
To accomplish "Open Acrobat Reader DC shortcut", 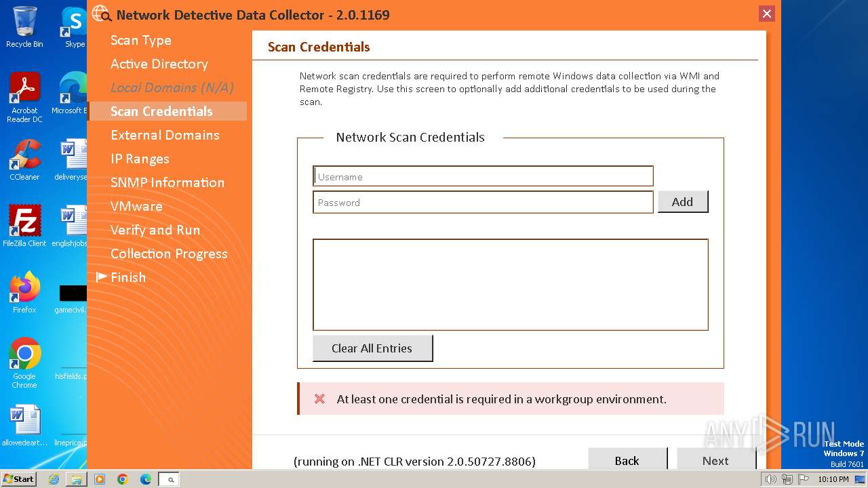I will 24,98.
